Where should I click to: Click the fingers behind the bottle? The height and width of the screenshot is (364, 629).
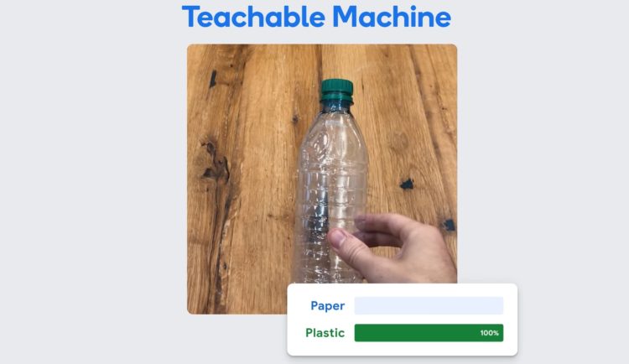(x=379, y=231)
